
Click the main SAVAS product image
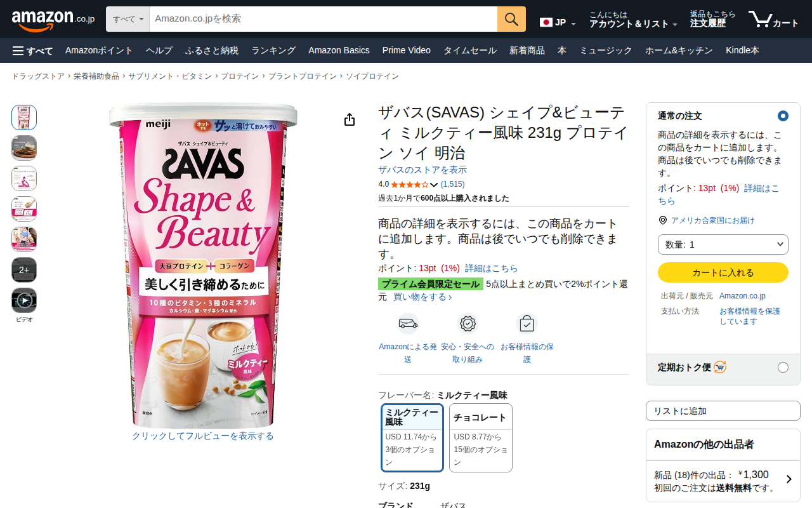pos(203,265)
